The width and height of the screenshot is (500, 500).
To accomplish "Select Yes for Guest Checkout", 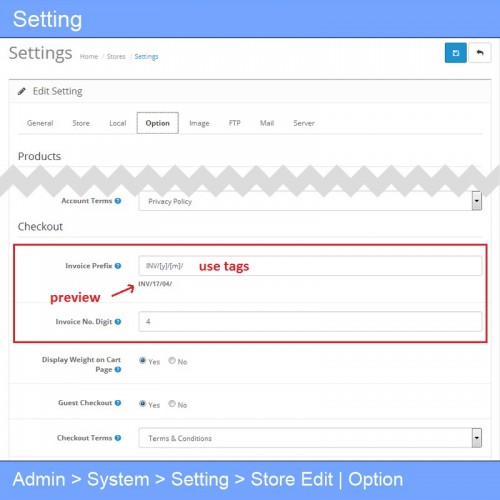I will point(143,404).
